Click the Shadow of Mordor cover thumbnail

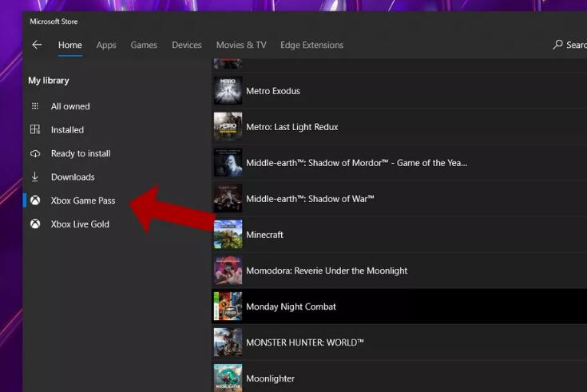tap(228, 163)
